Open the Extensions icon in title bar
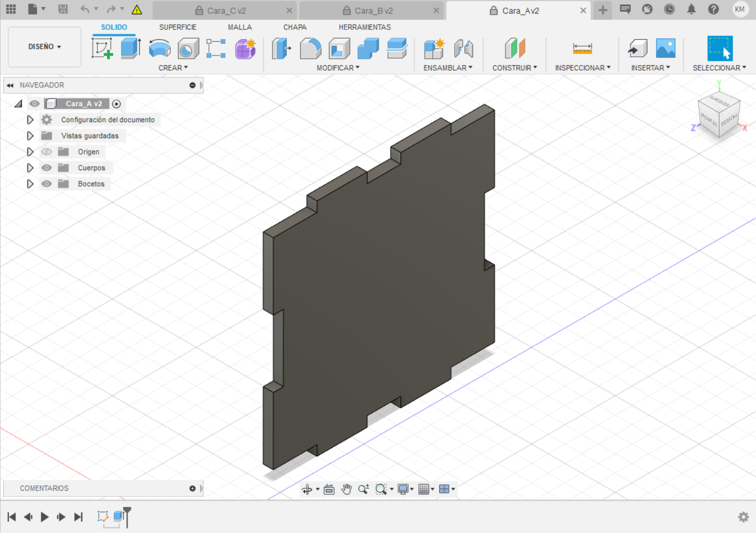This screenshot has width=756, height=533. point(647,9)
